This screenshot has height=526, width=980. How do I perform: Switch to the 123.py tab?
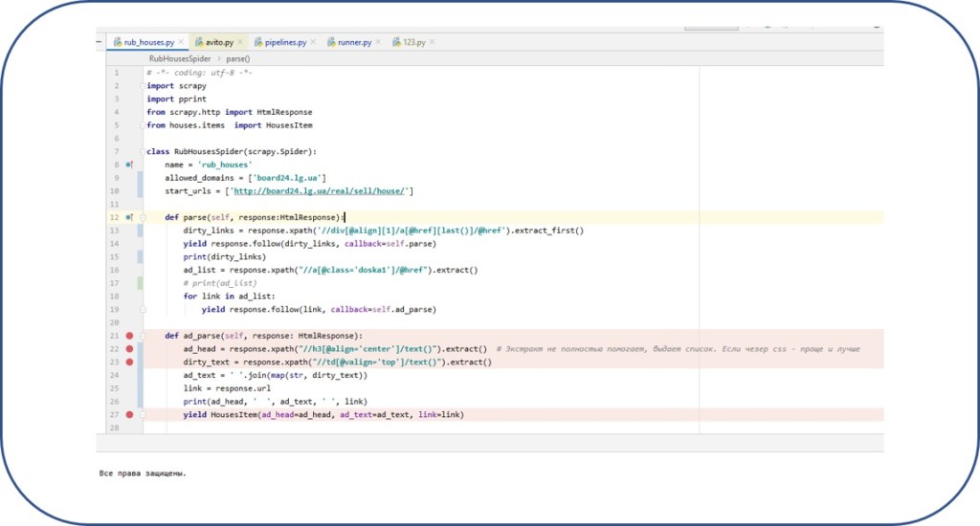[413, 42]
